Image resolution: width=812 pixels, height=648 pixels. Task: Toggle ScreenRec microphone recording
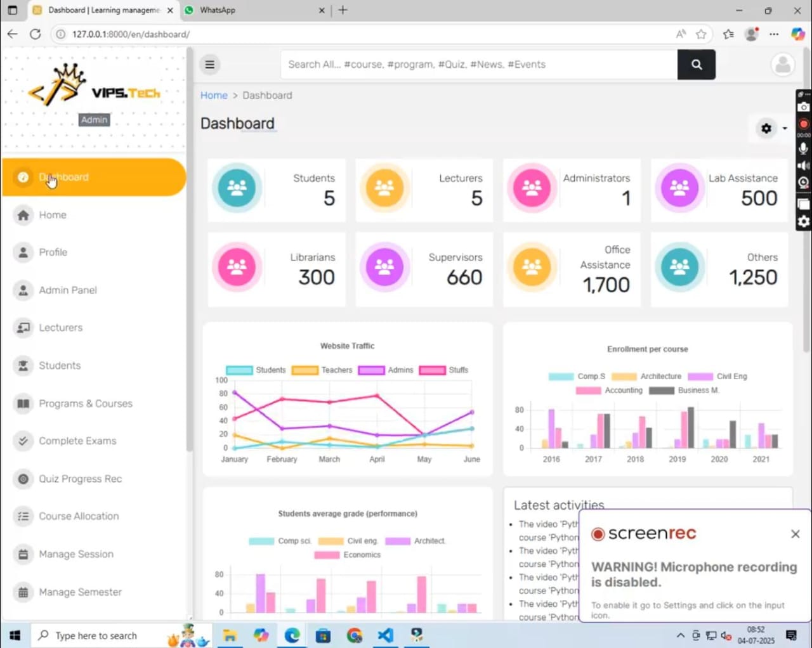point(804,148)
